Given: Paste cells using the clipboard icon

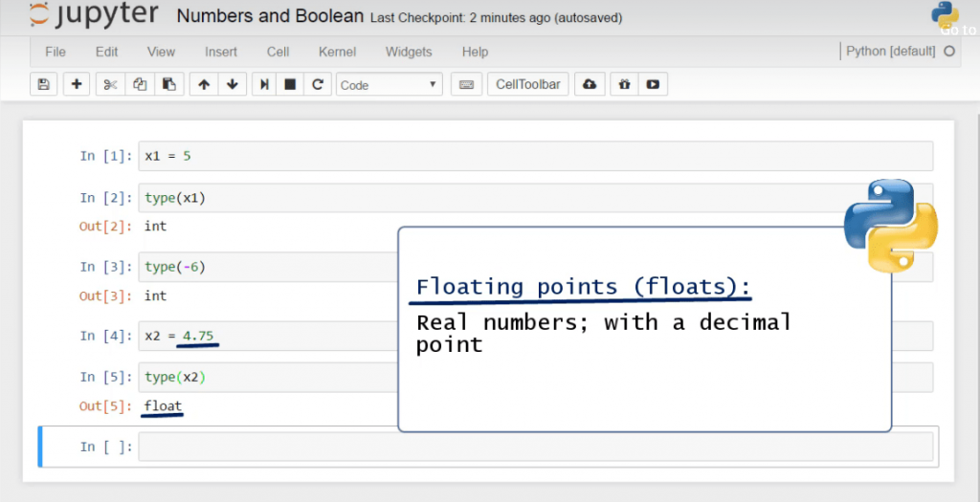Looking at the screenshot, I should click(168, 84).
